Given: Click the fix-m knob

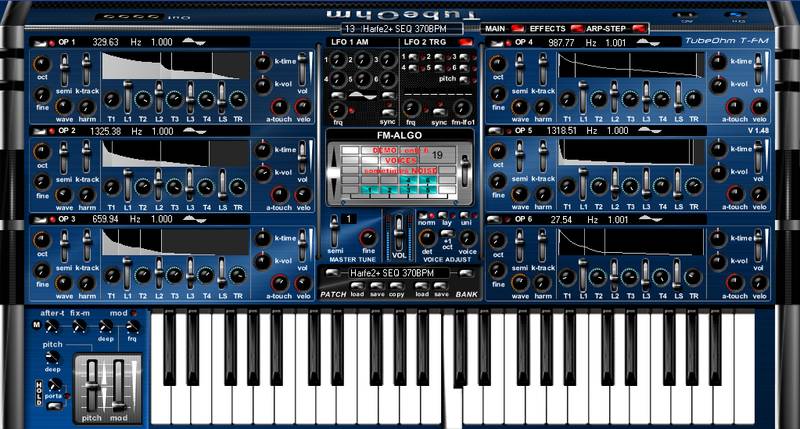Looking at the screenshot, I should [79, 326].
